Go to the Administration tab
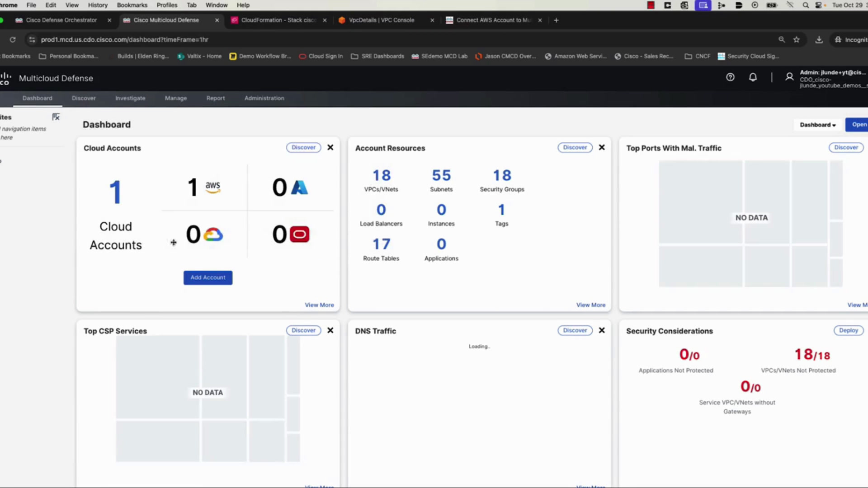This screenshot has width=868, height=488. [x=264, y=98]
